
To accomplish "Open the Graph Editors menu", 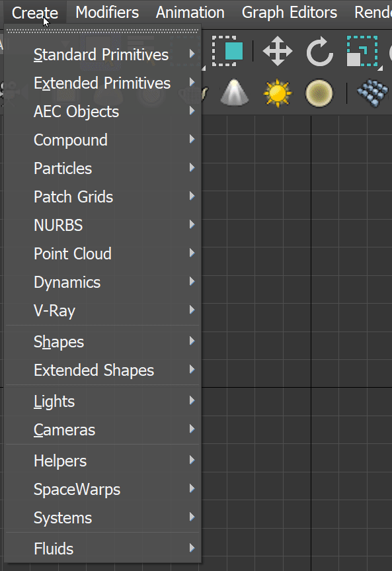I will [289, 12].
